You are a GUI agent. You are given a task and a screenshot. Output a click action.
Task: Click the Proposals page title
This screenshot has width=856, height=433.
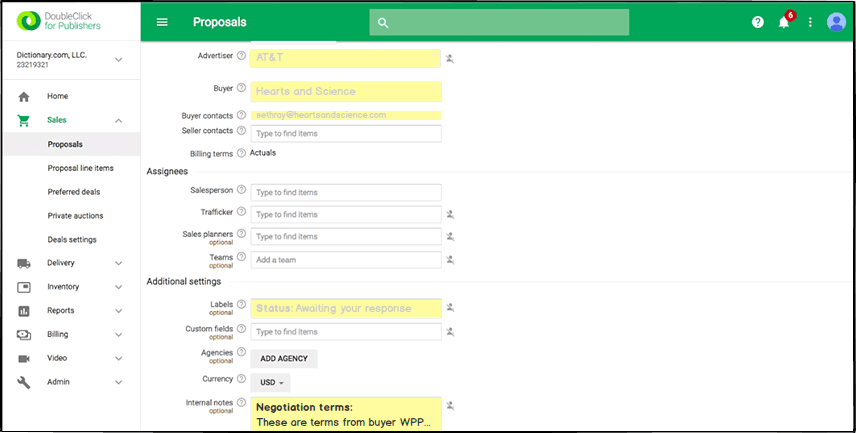219,22
